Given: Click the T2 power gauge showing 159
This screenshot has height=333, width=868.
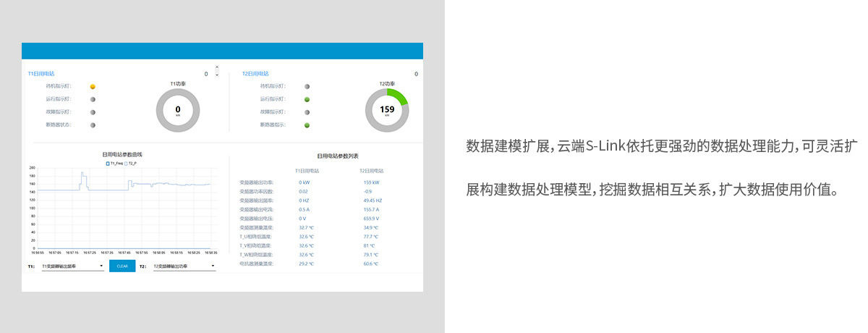Looking at the screenshot, I should pos(387,110).
